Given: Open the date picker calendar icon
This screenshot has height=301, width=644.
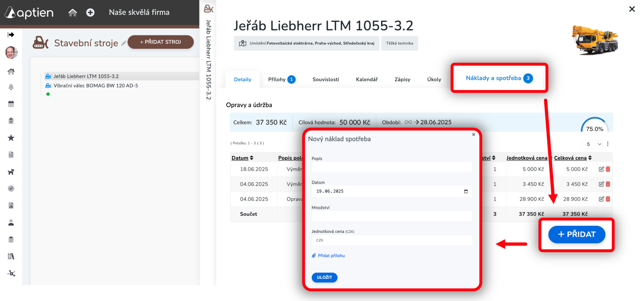Looking at the screenshot, I should click(466, 191).
